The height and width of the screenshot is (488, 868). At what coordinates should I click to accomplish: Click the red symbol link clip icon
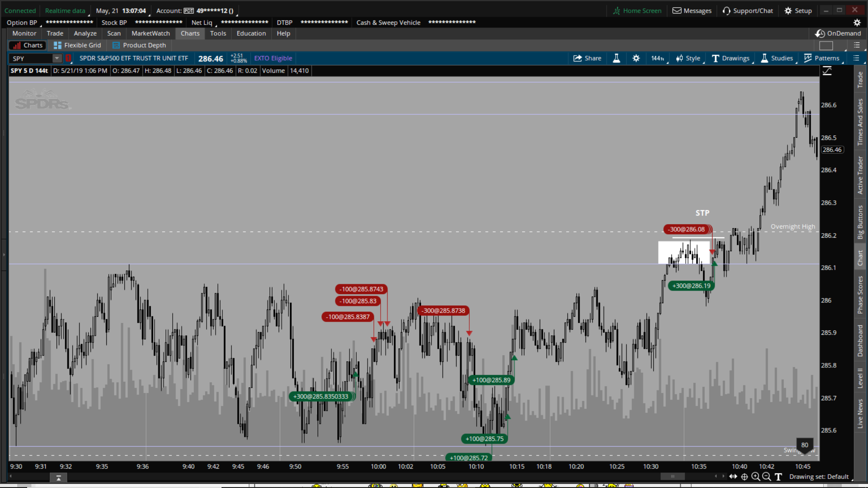(69, 58)
